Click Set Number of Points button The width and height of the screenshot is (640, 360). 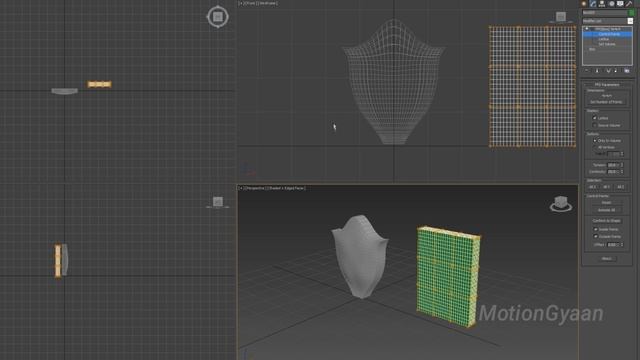607,102
